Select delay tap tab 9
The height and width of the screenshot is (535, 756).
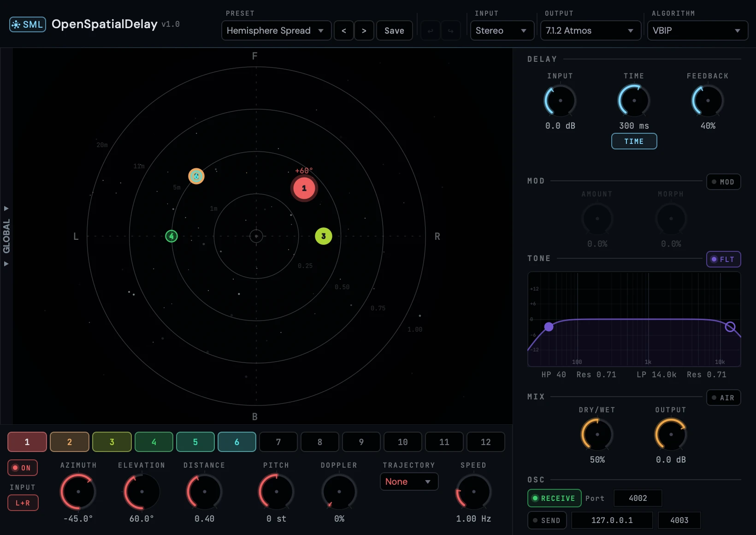(361, 442)
